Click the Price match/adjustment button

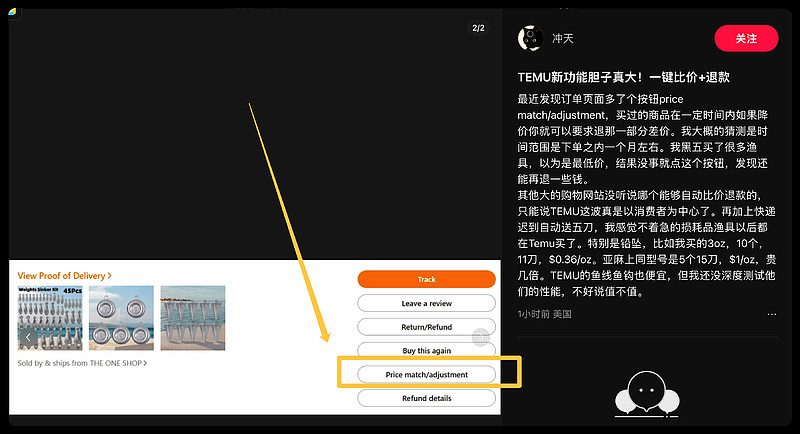tap(427, 374)
